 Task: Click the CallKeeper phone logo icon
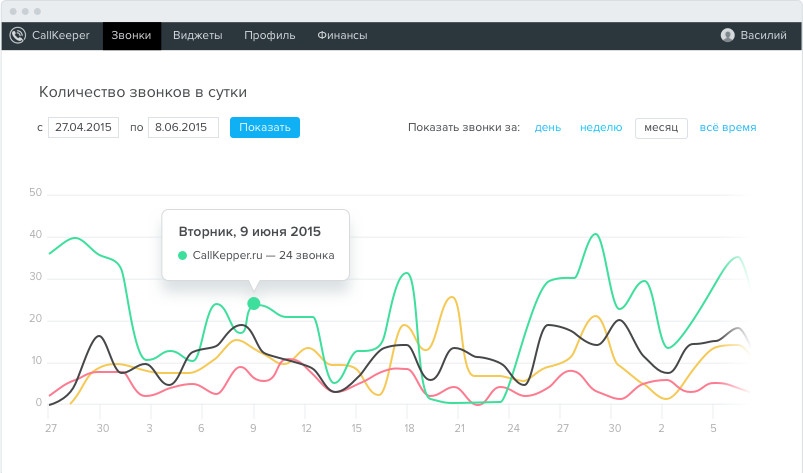[18, 35]
